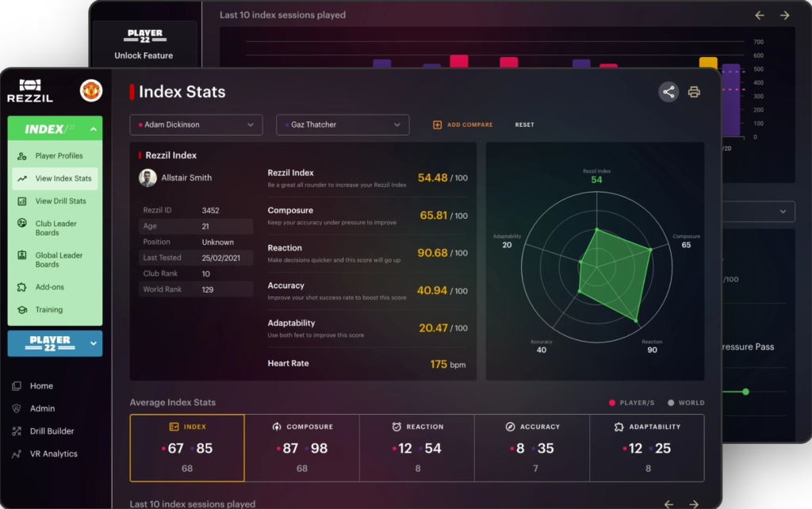
Task: Collapse the Index 22 sidebar section
Action: pyautogui.click(x=94, y=129)
